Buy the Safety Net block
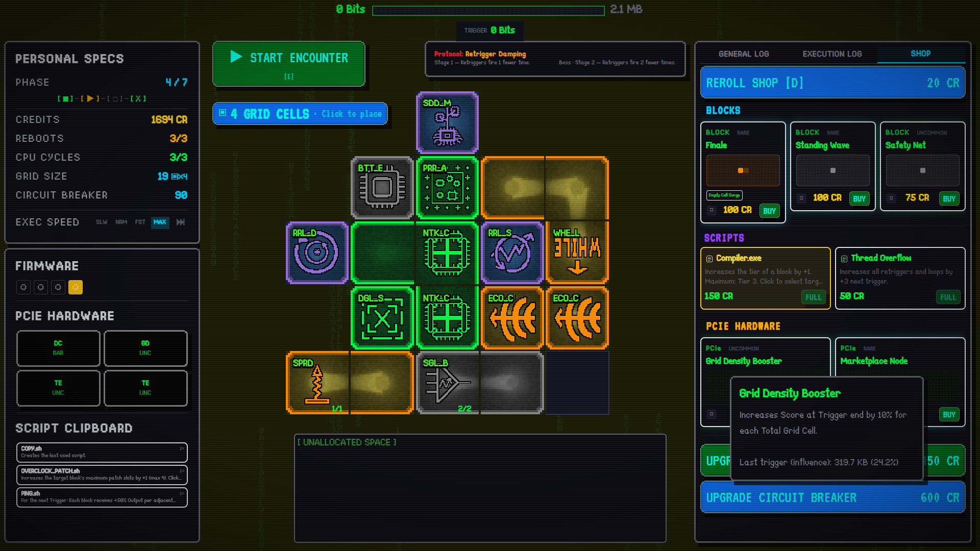The image size is (980, 551). tap(949, 198)
